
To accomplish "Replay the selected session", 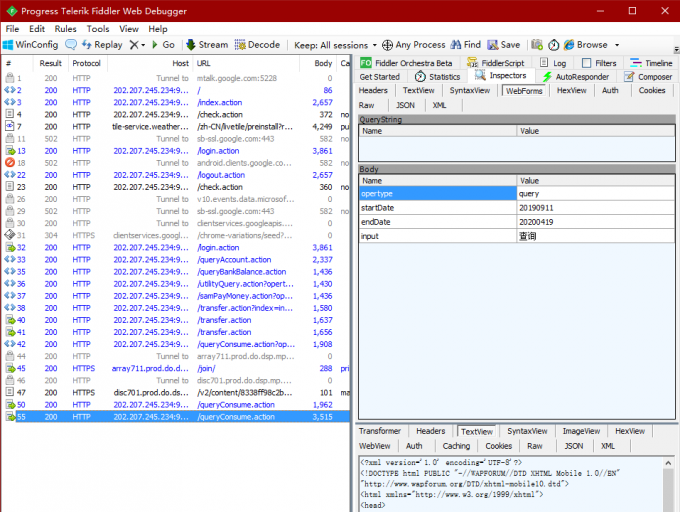I will click(x=102, y=45).
